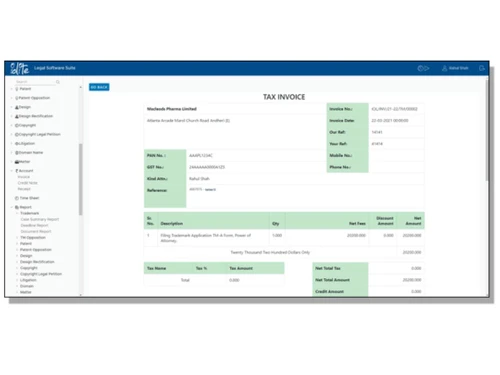Screen dimensions: 500x375
Task: Click the Discount Amount column header
Action: (385, 221)
